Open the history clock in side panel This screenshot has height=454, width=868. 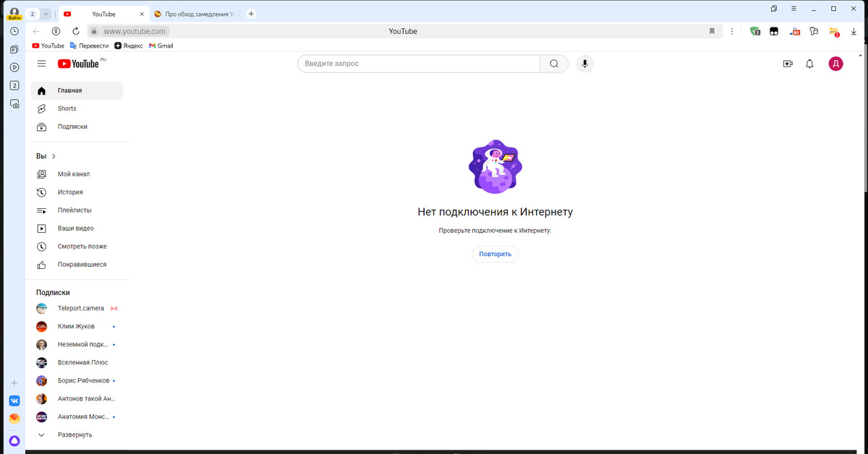tap(14, 31)
